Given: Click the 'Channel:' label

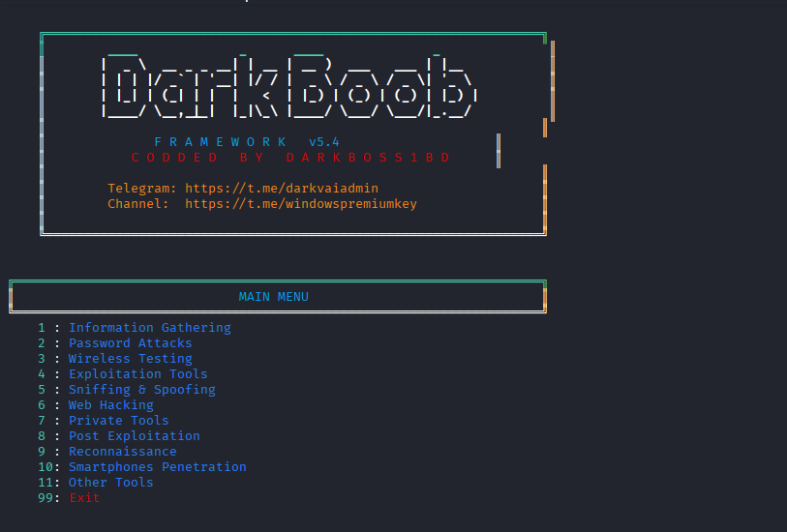Looking at the screenshot, I should point(138,204).
